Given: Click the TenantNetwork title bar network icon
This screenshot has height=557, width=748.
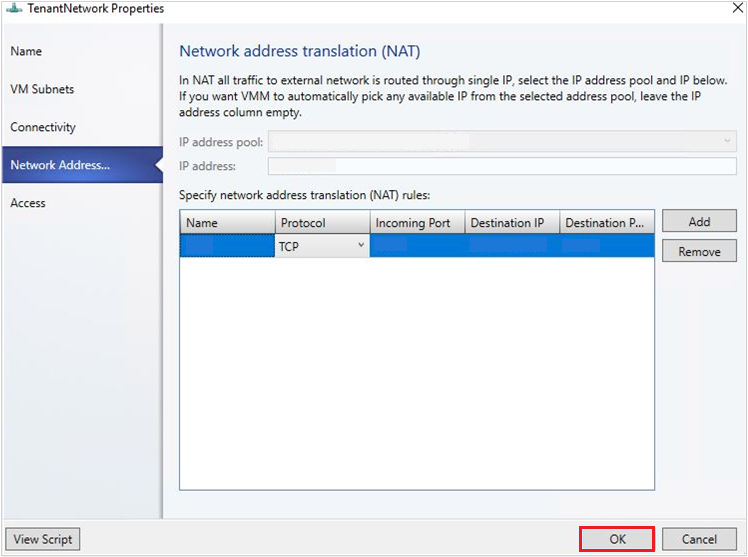Looking at the screenshot, I should click(x=14, y=8).
